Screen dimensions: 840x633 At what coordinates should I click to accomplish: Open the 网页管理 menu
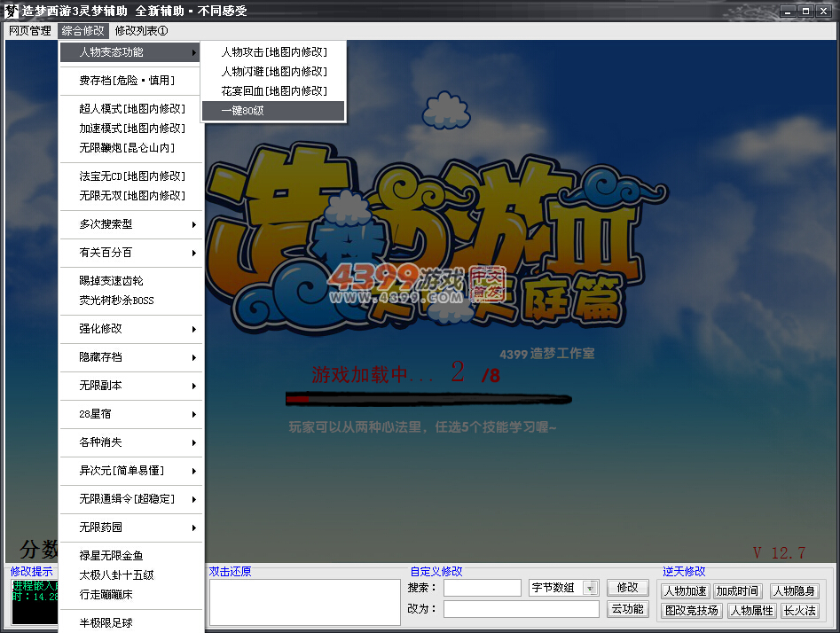coord(30,30)
